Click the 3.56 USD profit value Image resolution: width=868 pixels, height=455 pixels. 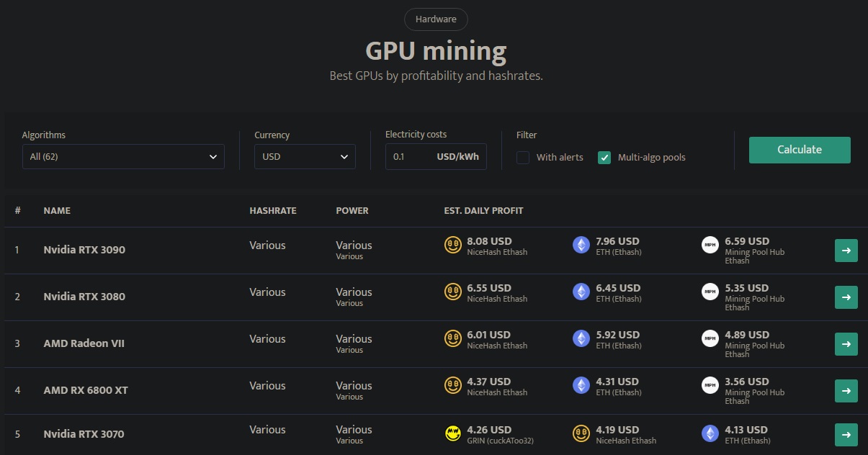747,382
